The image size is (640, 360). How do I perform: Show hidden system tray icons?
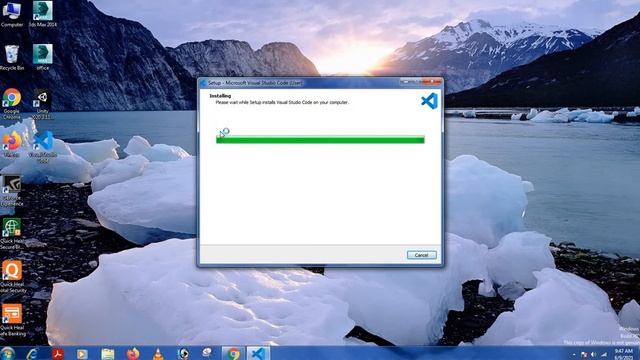click(x=574, y=355)
